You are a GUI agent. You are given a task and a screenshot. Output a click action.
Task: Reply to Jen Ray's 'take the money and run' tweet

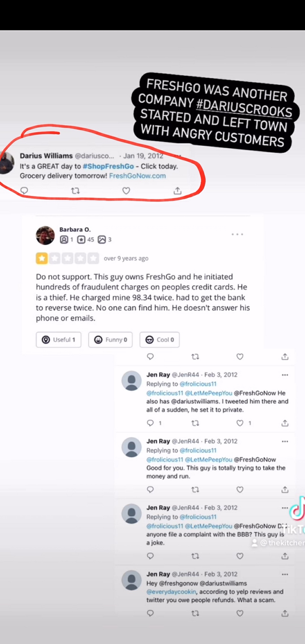150,489
